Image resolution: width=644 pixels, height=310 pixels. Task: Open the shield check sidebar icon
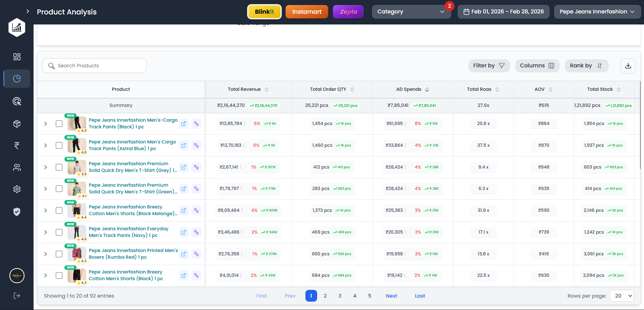pos(17,211)
